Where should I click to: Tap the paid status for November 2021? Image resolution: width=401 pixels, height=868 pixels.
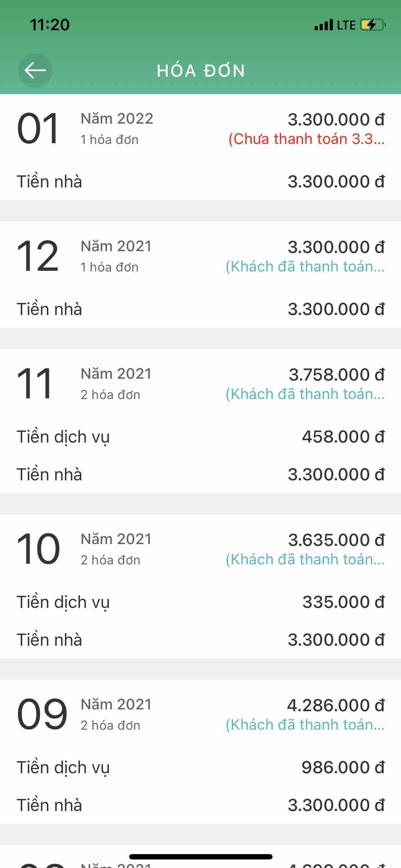point(305,394)
